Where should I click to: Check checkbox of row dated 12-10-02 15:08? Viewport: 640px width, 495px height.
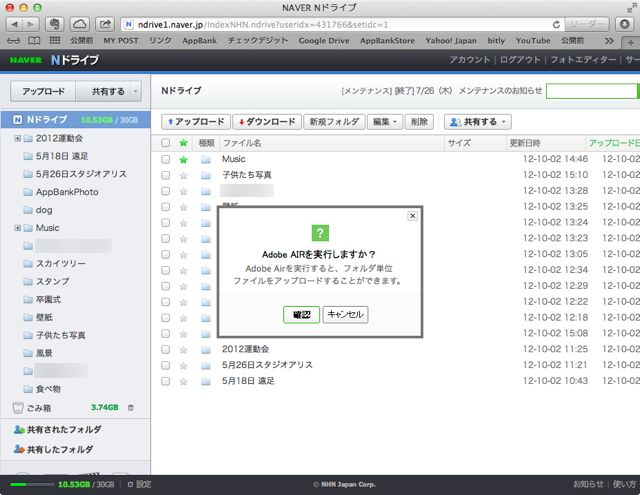pos(165,334)
